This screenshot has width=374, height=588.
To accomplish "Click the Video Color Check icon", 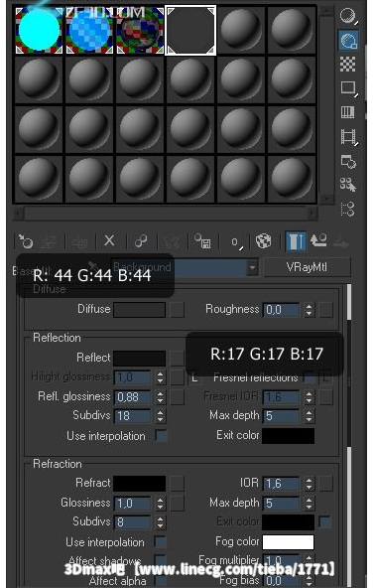I will click(x=348, y=112).
